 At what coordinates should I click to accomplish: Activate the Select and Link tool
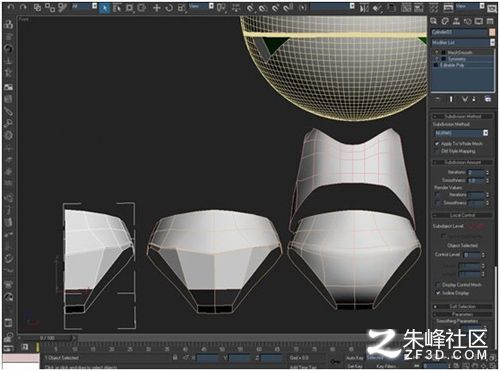[x=38, y=7]
